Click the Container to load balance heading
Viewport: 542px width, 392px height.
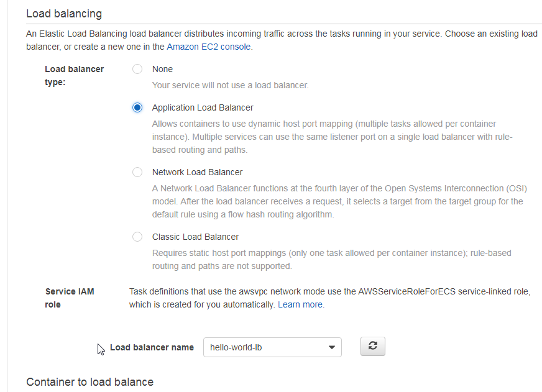click(x=90, y=382)
